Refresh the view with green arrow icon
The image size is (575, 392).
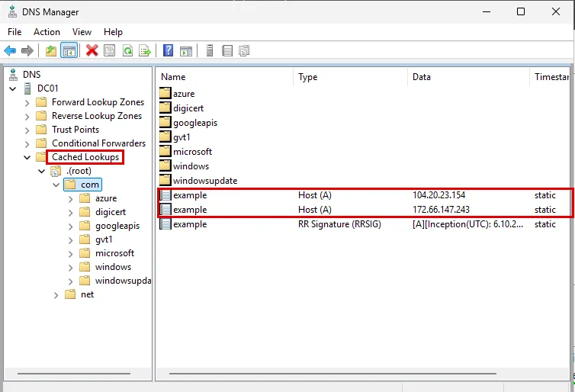(x=127, y=50)
